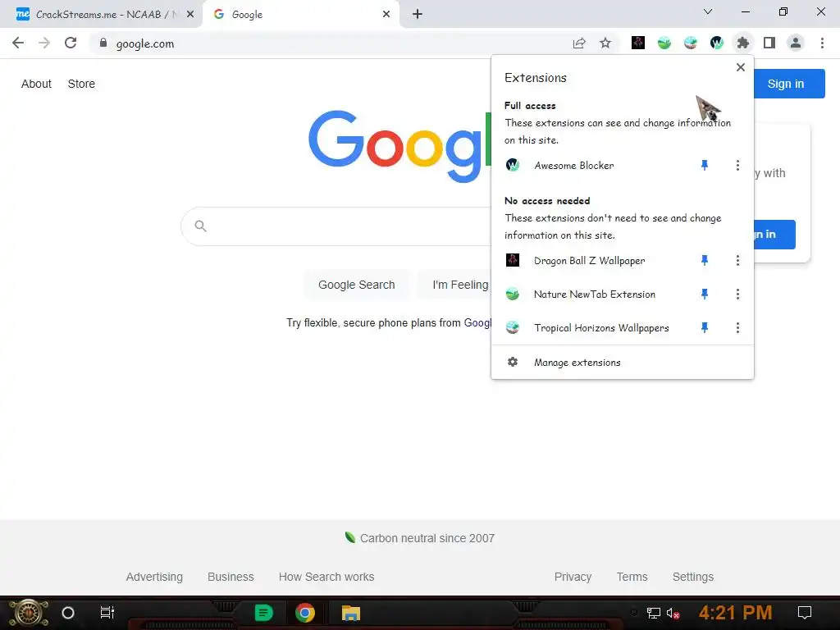Select Nature NewTab Extension entry
Screen dimensions: 840x630
(595, 294)
